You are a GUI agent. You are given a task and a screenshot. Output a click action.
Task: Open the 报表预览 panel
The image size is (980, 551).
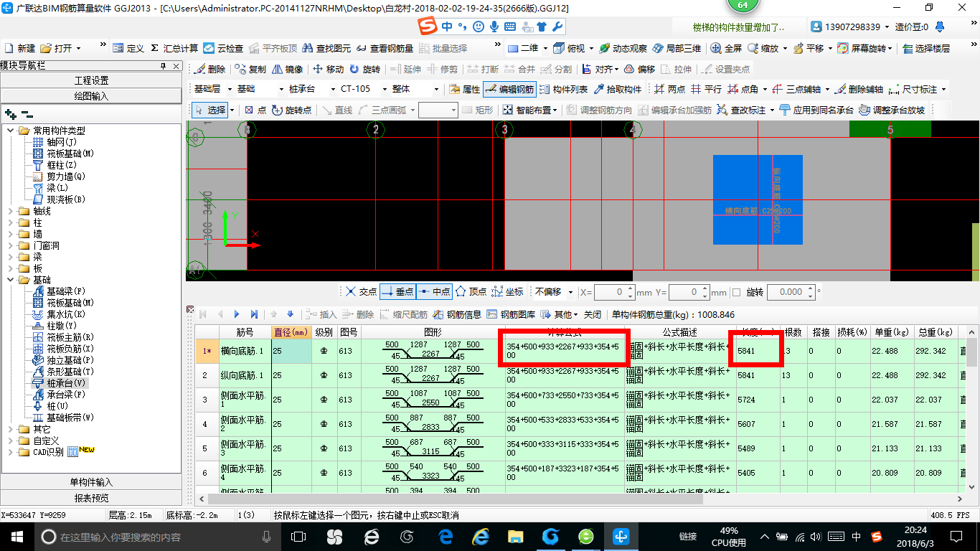(x=91, y=498)
